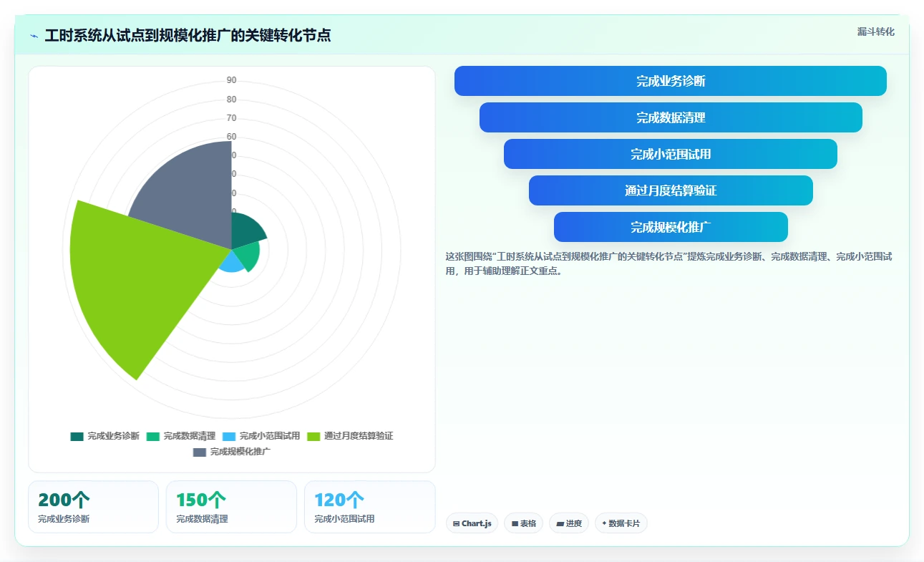Select the 完成业务诊断 funnel bar

pos(671,81)
